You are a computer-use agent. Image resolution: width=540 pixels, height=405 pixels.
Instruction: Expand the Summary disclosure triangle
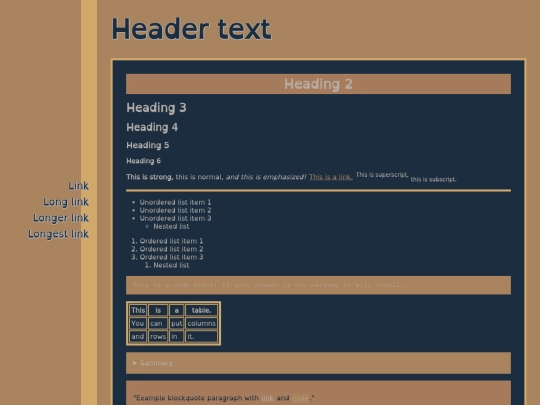[135, 363]
